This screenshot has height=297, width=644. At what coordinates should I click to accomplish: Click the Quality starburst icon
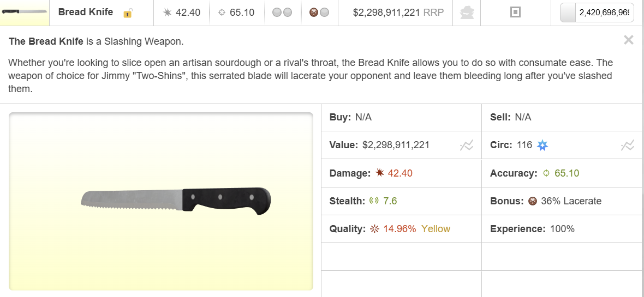(x=374, y=229)
